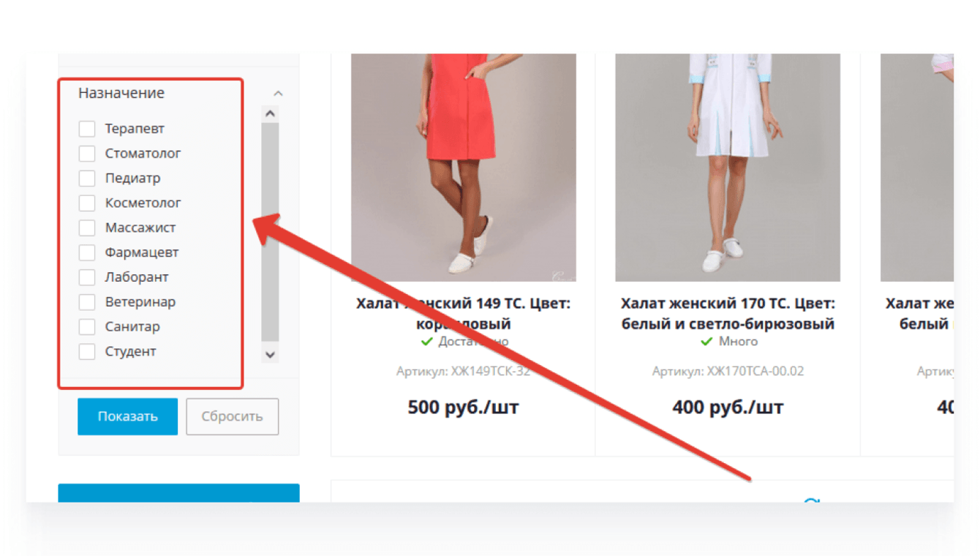
Task: Tick the Косметолог checkbox
Action: point(87,203)
